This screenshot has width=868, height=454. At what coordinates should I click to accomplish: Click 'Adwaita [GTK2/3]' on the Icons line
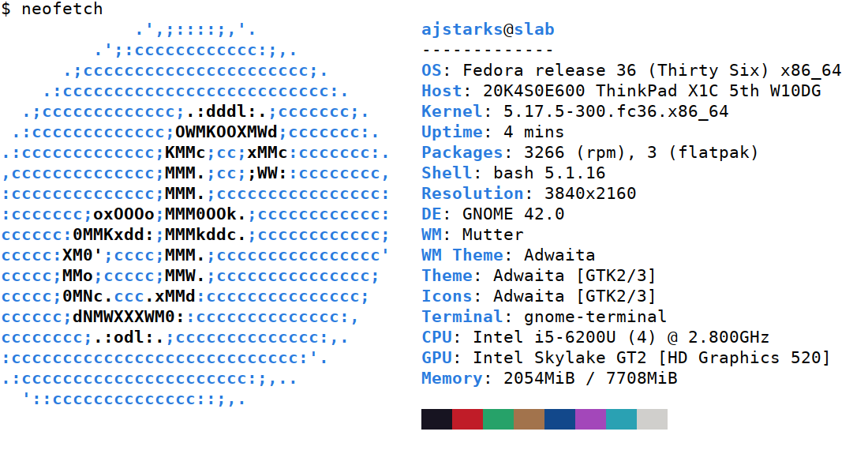point(574,295)
